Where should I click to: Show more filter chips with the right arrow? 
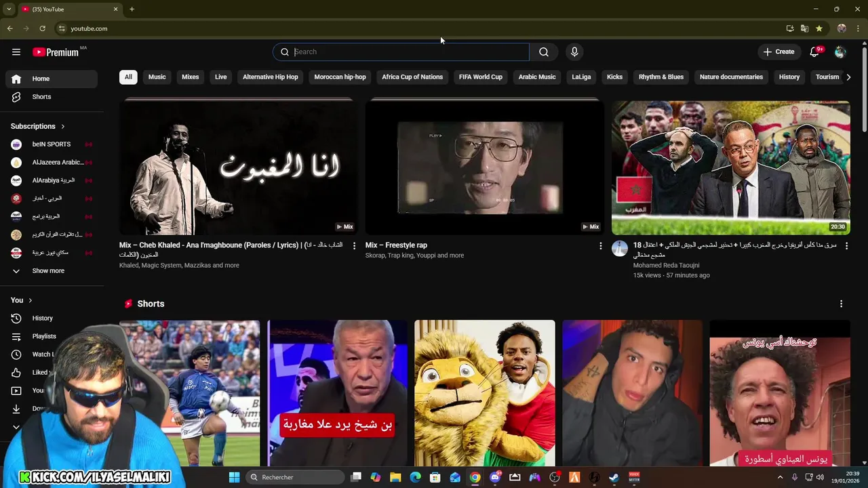(x=848, y=77)
